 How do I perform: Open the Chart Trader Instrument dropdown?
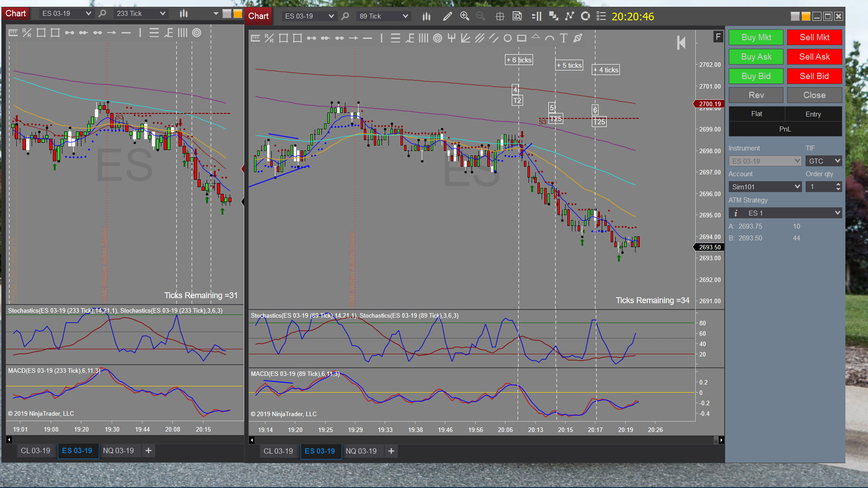pos(765,161)
